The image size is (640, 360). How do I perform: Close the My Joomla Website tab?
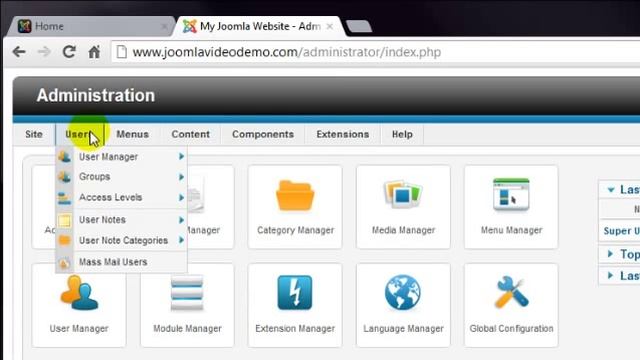tap(329, 27)
